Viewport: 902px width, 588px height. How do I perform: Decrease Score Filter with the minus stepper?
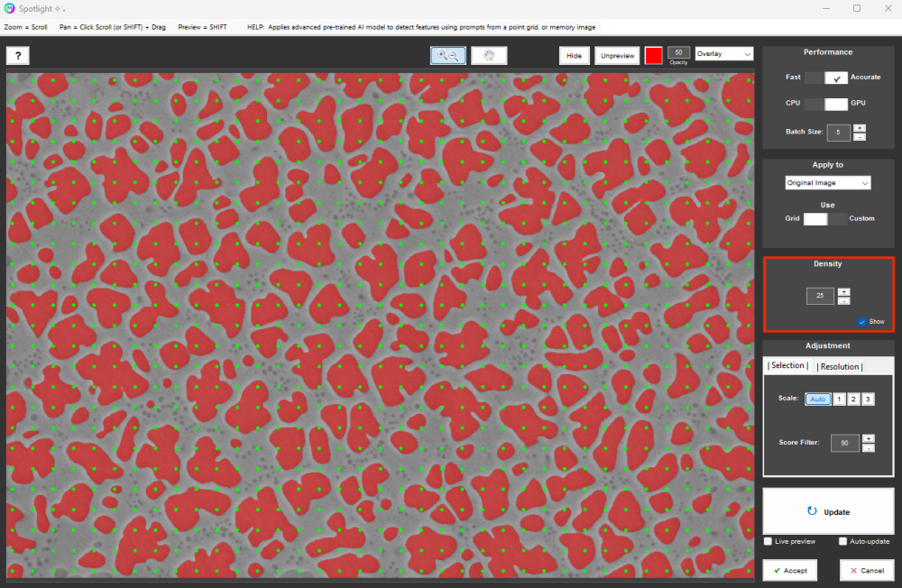pos(869,447)
